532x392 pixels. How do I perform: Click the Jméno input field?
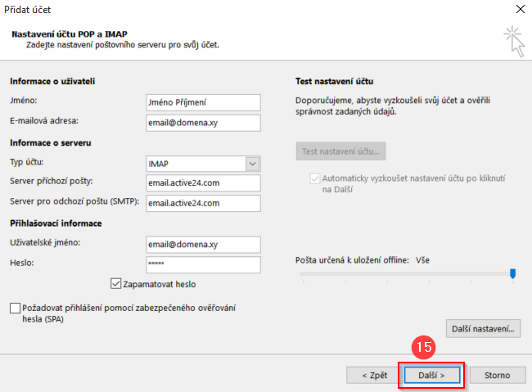[x=201, y=102]
